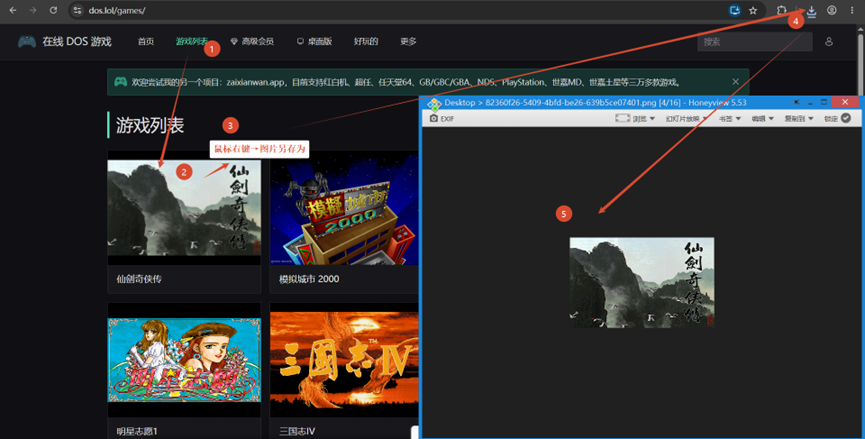Click the fit-to-screen icon in Honeyview toolbar
Viewport: 865px width, 439px height.
(x=623, y=118)
